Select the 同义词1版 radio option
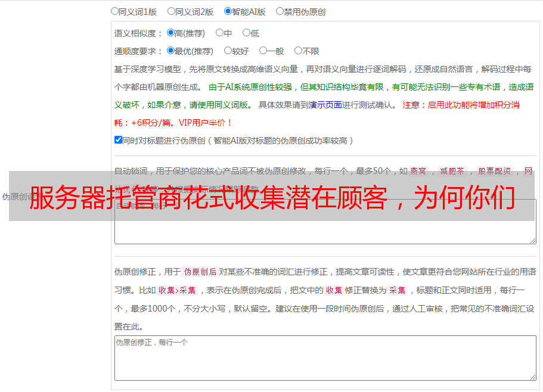 (x=114, y=11)
